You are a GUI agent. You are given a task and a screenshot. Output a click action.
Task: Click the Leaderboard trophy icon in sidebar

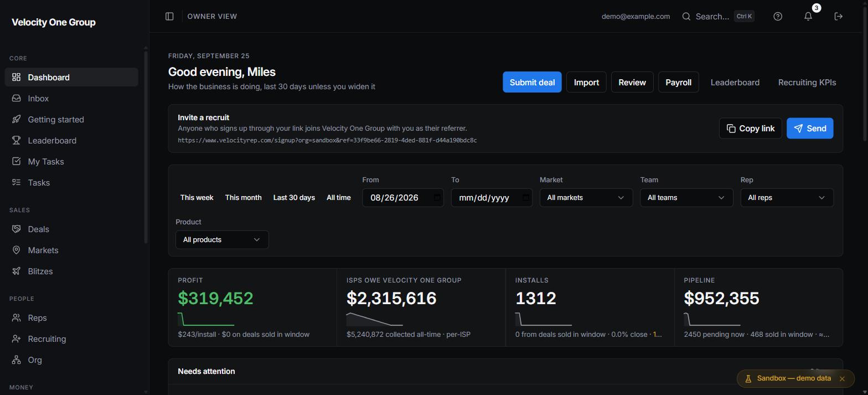pyautogui.click(x=17, y=140)
